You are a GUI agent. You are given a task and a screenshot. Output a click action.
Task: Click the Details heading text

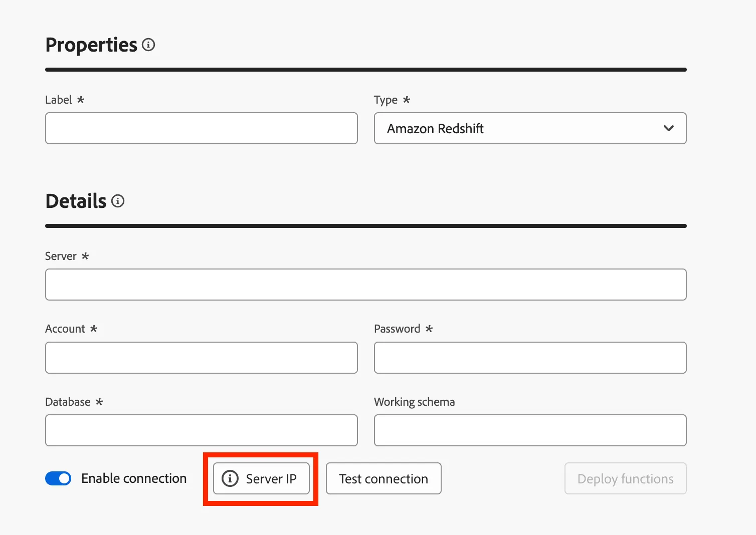76,201
